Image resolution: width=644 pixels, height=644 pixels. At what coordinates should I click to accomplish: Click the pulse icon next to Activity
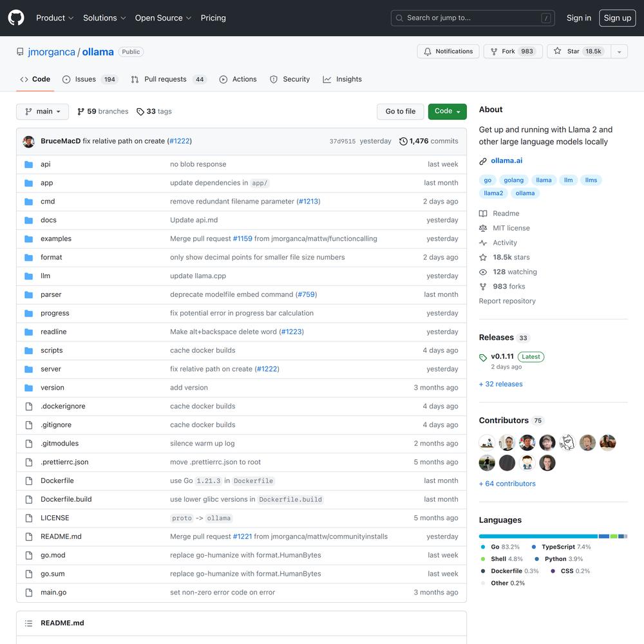483,243
